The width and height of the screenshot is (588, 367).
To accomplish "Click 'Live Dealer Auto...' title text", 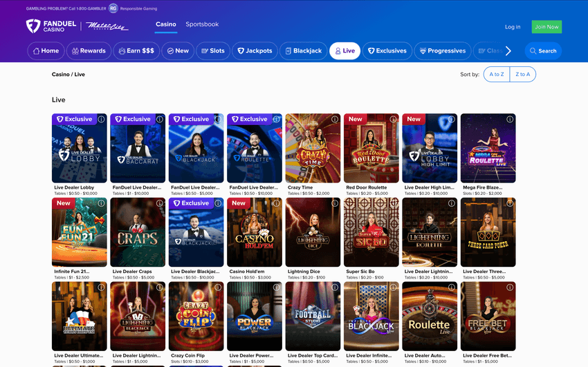I will click(x=425, y=355).
